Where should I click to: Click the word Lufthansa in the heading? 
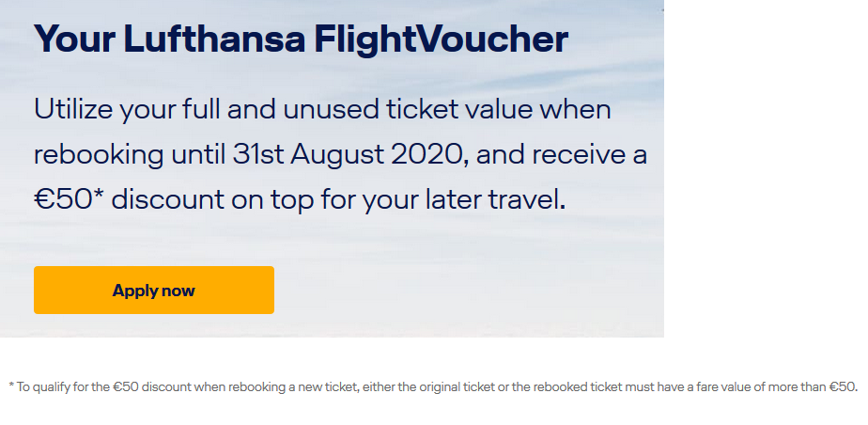coord(214,39)
